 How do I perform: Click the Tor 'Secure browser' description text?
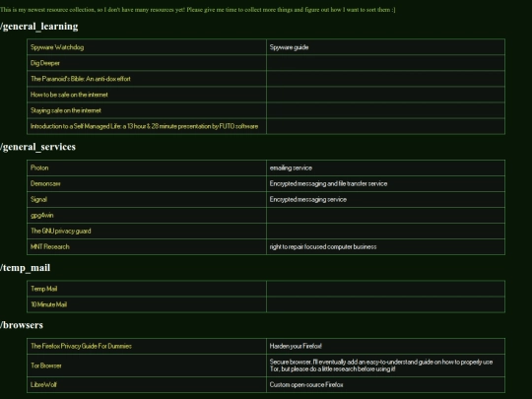point(381,366)
